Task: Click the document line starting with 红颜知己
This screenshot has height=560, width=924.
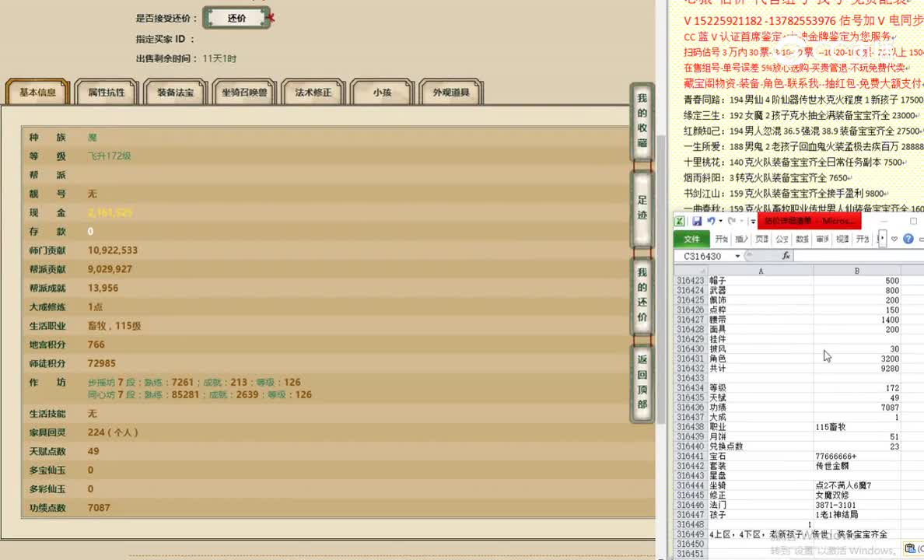Action: 803,131
